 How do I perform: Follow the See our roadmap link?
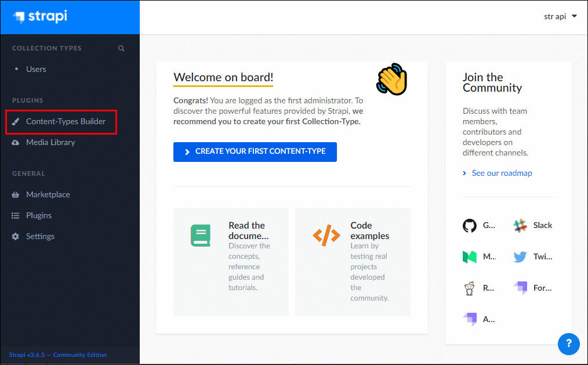[502, 173]
